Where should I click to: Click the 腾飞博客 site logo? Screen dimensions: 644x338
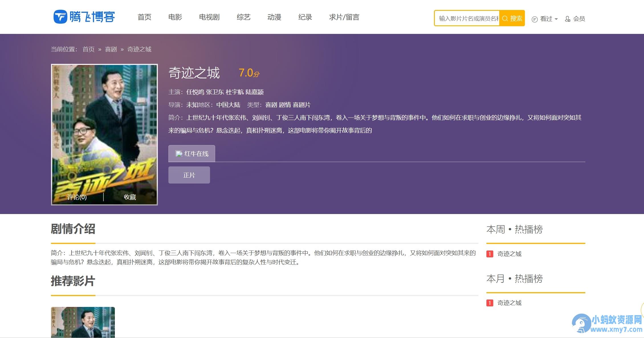[x=84, y=17]
